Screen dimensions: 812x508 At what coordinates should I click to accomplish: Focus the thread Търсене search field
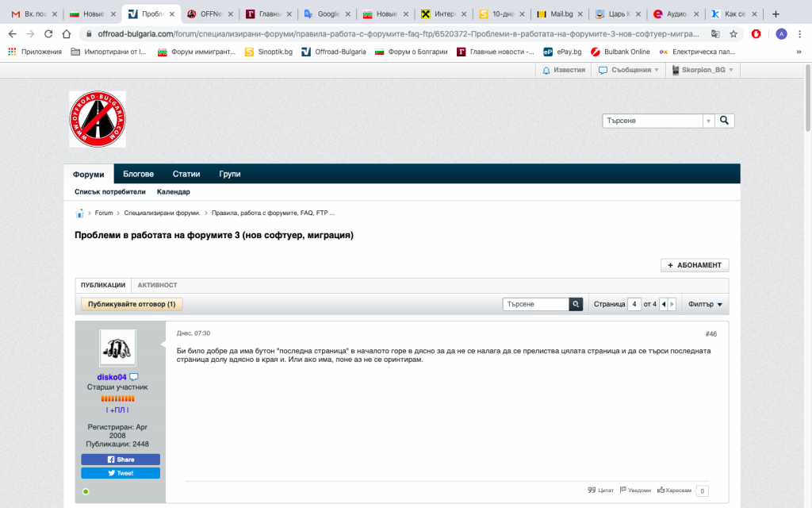536,304
